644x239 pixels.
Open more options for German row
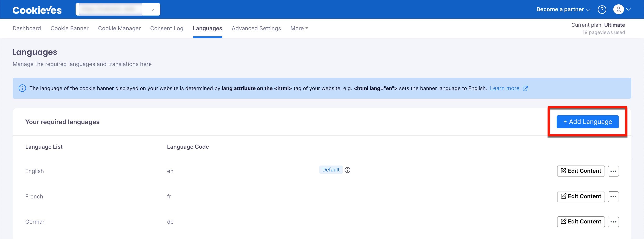[x=613, y=222]
